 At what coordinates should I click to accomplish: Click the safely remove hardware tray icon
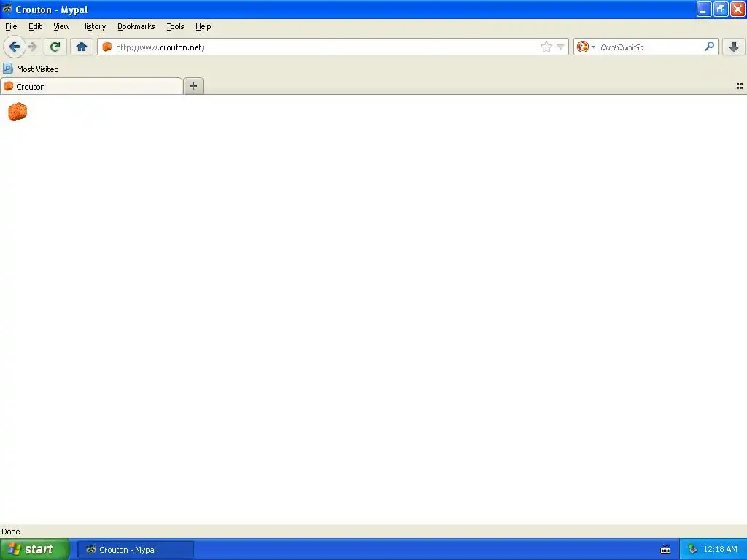pos(692,550)
